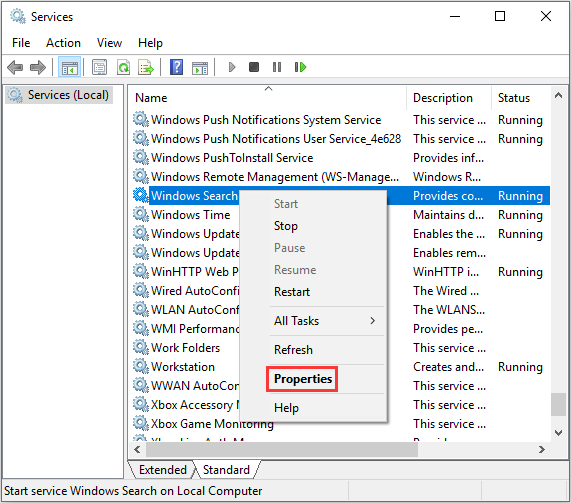Screen dimensions: 571x503
Task: Select Windows Push Notifications System Service
Action: pyautogui.click(x=266, y=120)
